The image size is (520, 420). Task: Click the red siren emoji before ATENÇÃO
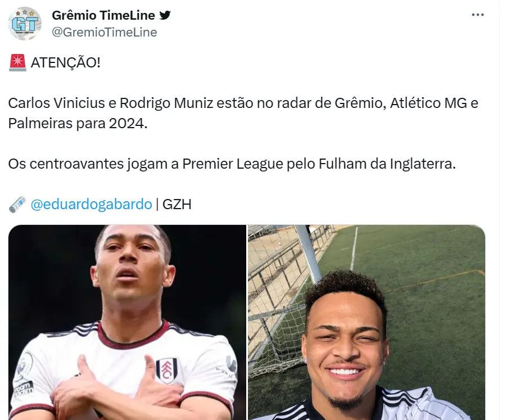click(x=17, y=62)
